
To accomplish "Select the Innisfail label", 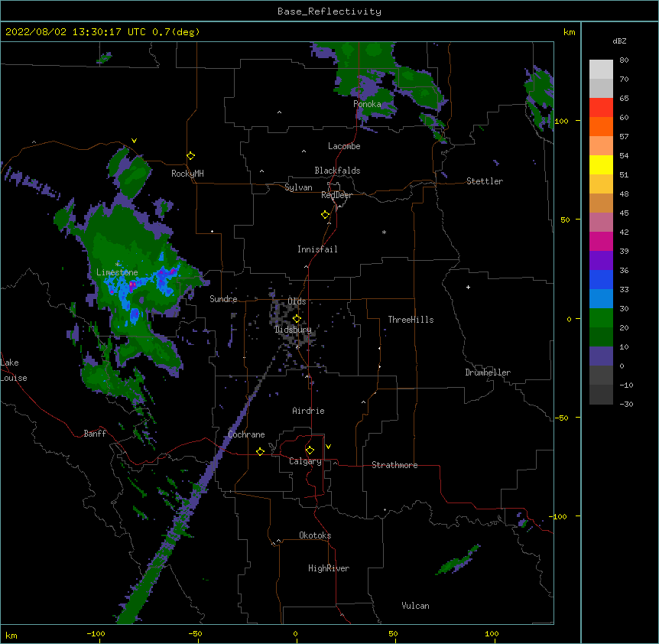I will tap(317, 249).
